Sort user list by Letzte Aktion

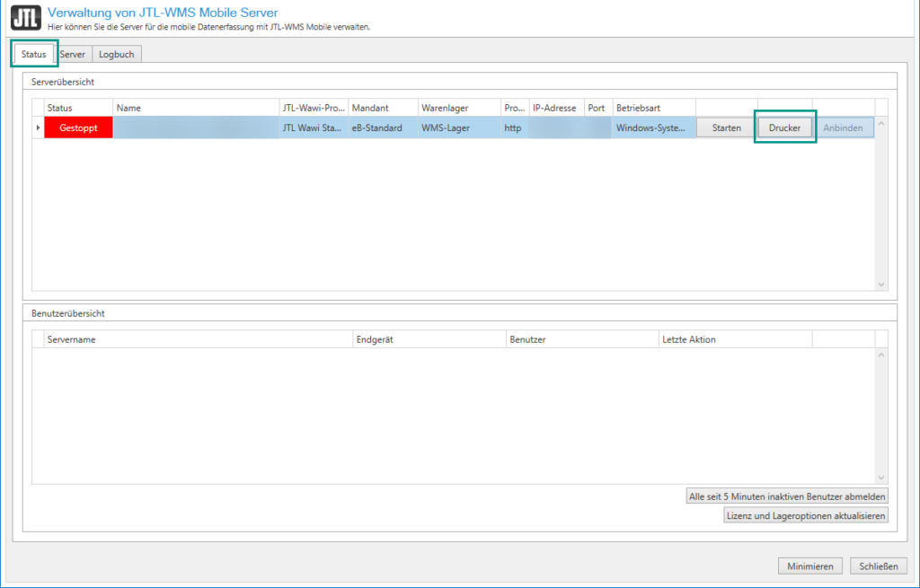(689, 339)
